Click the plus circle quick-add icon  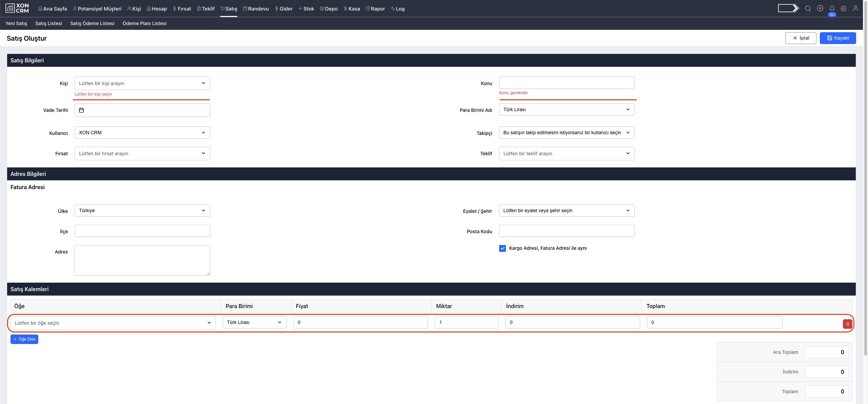click(820, 8)
